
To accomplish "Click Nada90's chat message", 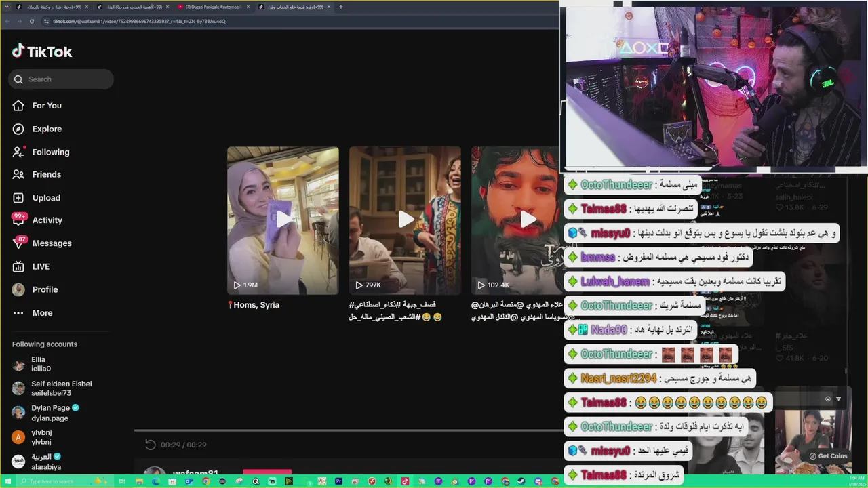I will coord(631,329).
